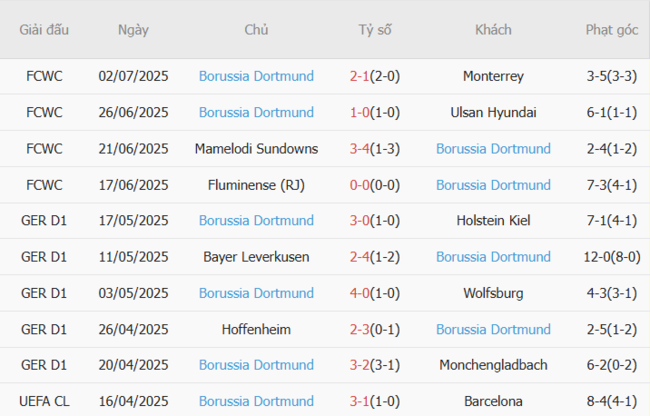Open Borussia Dortmund link in Monterrey row
650x416 pixels.
pyautogui.click(x=256, y=76)
